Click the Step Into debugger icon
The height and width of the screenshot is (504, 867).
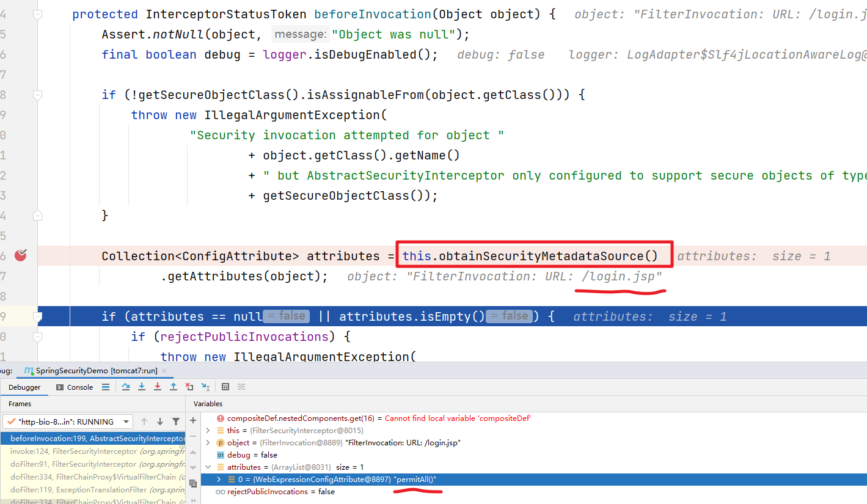(x=142, y=387)
